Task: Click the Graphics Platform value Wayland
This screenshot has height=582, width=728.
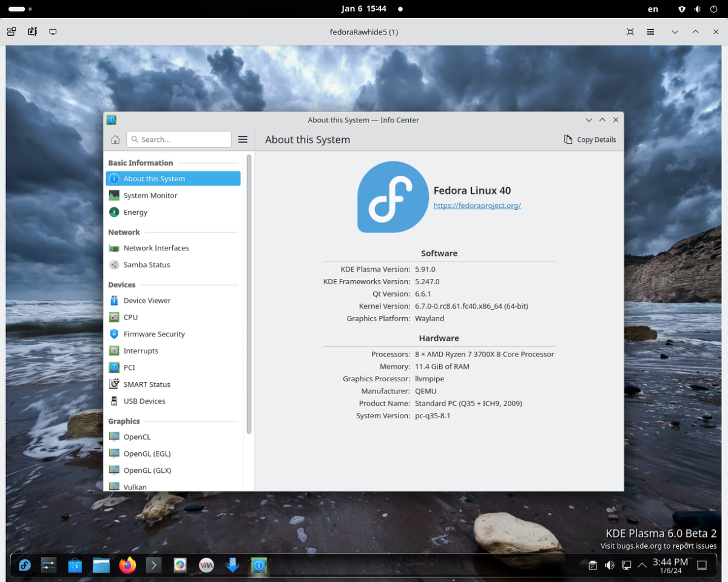Action: tap(430, 318)
